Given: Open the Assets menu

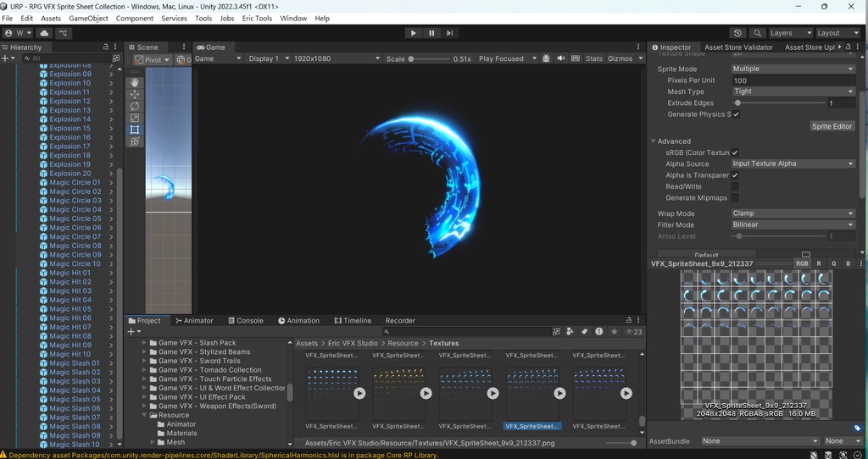Looking at the screenshot, I should pyautogui.click(x=51, y=19).
